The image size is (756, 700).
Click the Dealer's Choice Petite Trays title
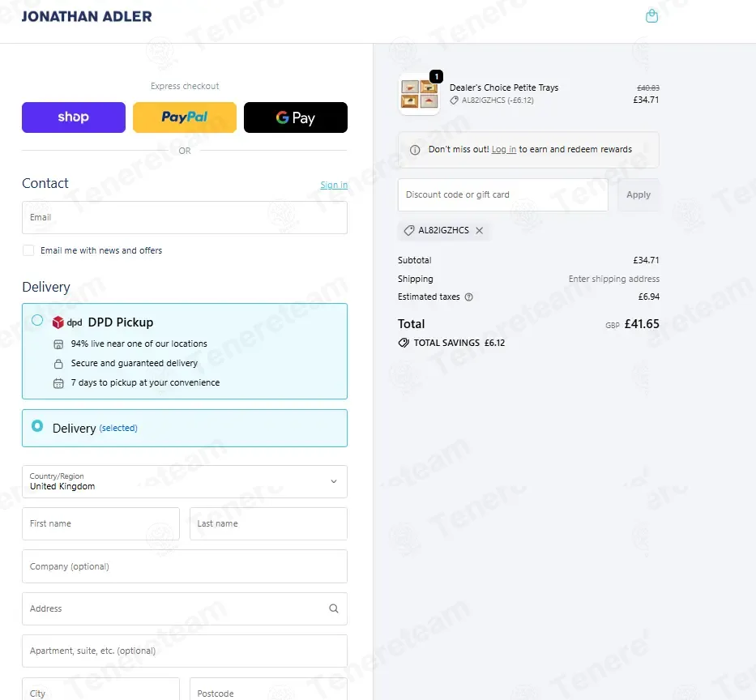pos(504,87)
